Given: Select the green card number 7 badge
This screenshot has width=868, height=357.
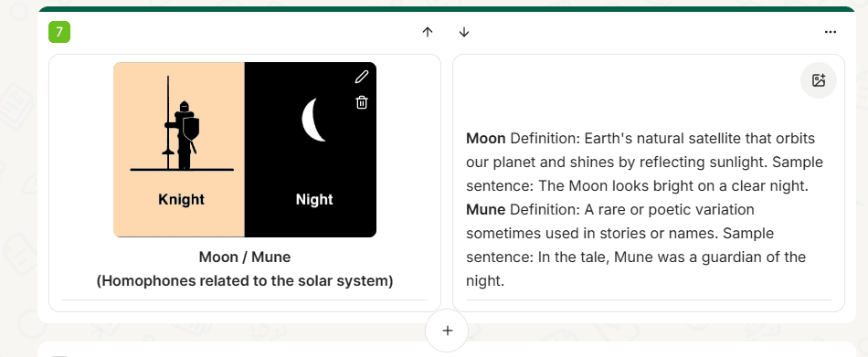Looking at the screenshot, I should (x=59, y=32).
